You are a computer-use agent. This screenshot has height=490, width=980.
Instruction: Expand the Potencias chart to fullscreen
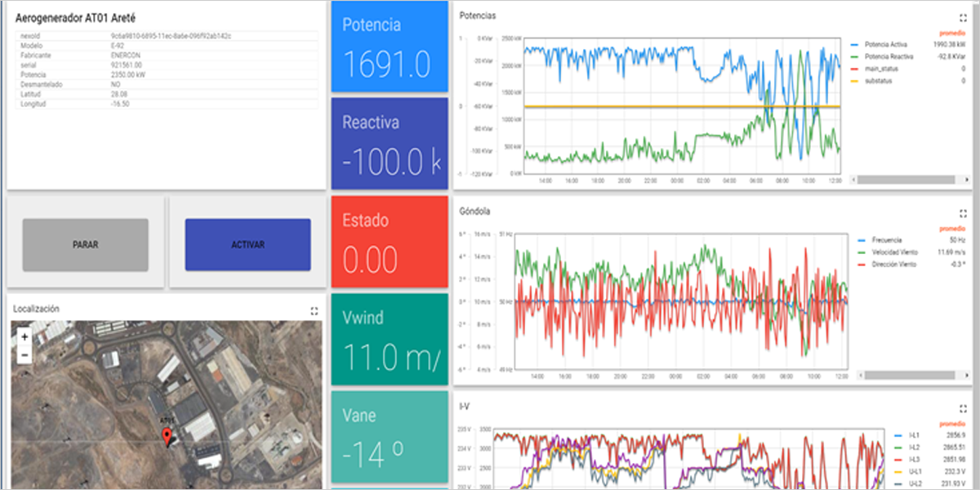point(964,16)
